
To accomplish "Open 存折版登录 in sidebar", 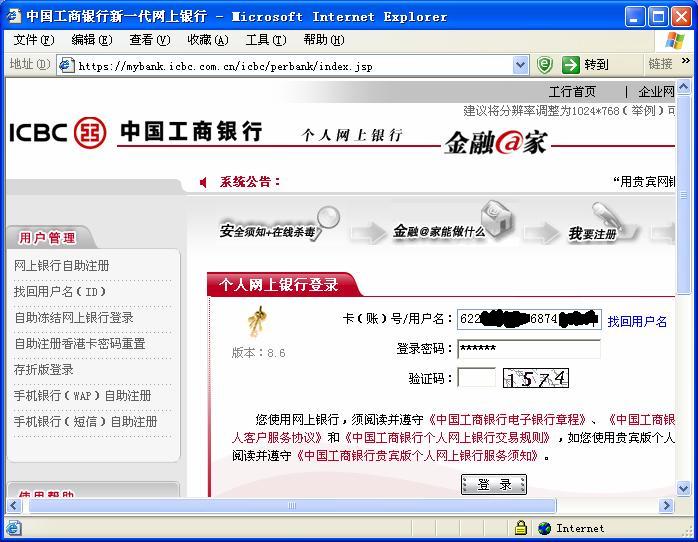I will [44, 369].
